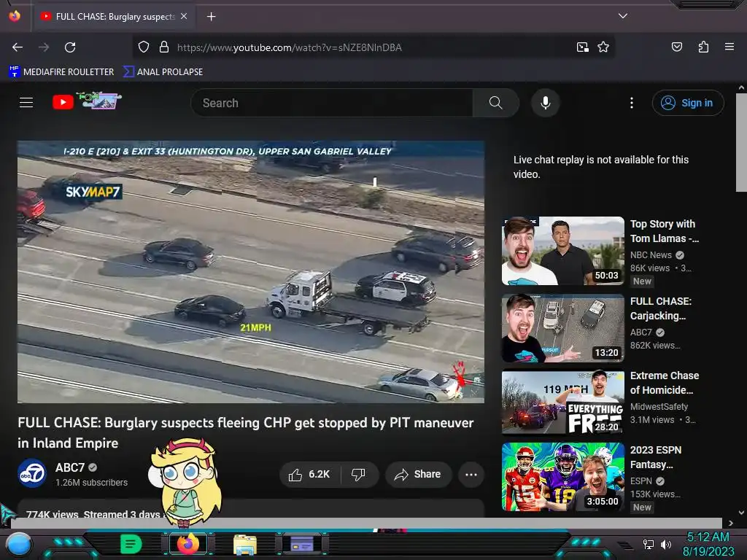Click the horizontal scrollbar right arrow
This screenshot has width=747, height=560.
click(x=730, y=524)
